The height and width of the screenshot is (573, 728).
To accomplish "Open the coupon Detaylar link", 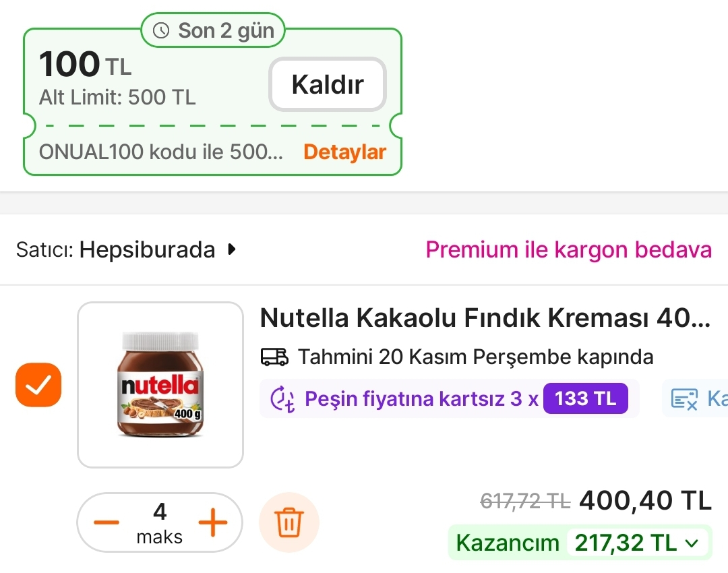I will click(344, 152).
